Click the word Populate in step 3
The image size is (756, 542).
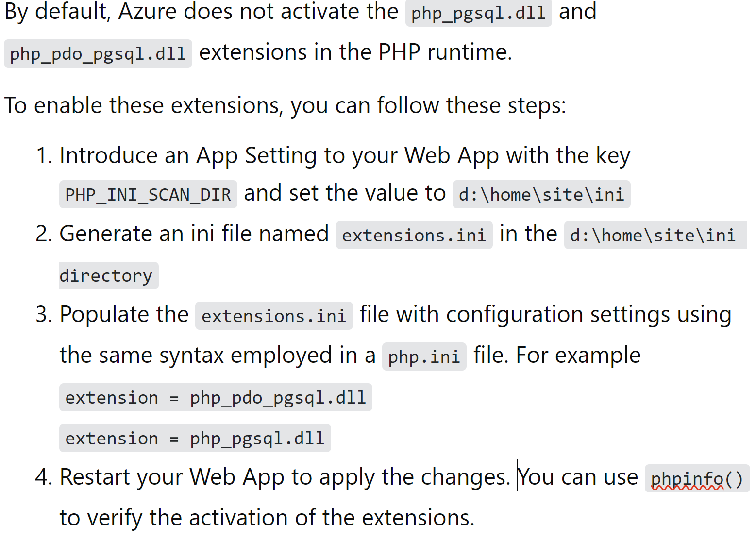tap(124, 315)
